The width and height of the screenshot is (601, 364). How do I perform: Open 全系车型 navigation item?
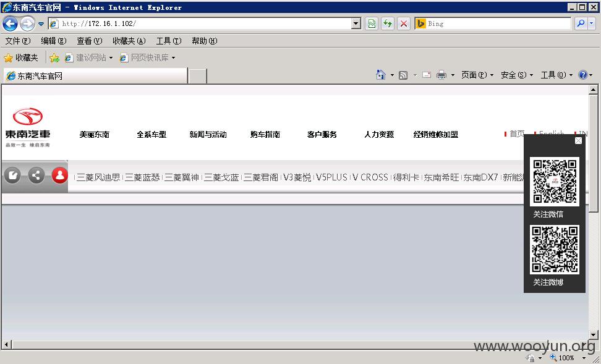pyautogui.click(x=151, y=135)
